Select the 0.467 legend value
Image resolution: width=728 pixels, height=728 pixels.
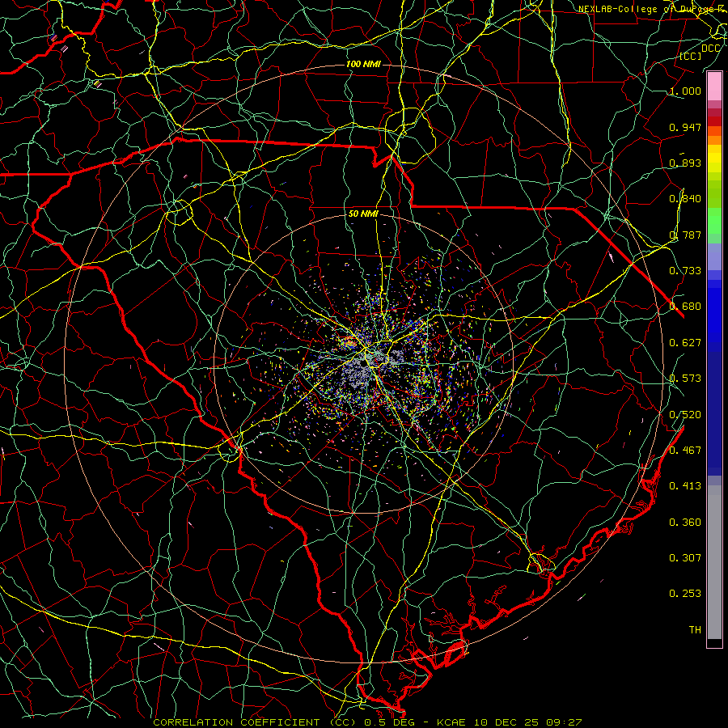point(685,451)
